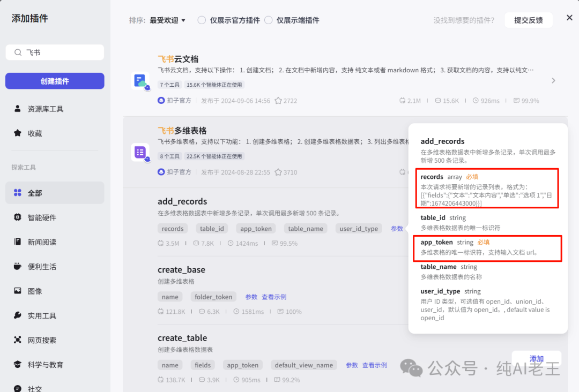Click the 扣子官方 label under 飞书多维表格
The width and height of the screenshot is (579, 392).
pos(179,172)
